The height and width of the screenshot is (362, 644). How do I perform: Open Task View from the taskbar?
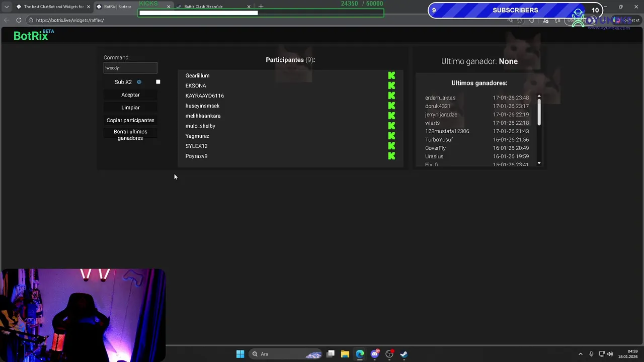coord(331,354)
